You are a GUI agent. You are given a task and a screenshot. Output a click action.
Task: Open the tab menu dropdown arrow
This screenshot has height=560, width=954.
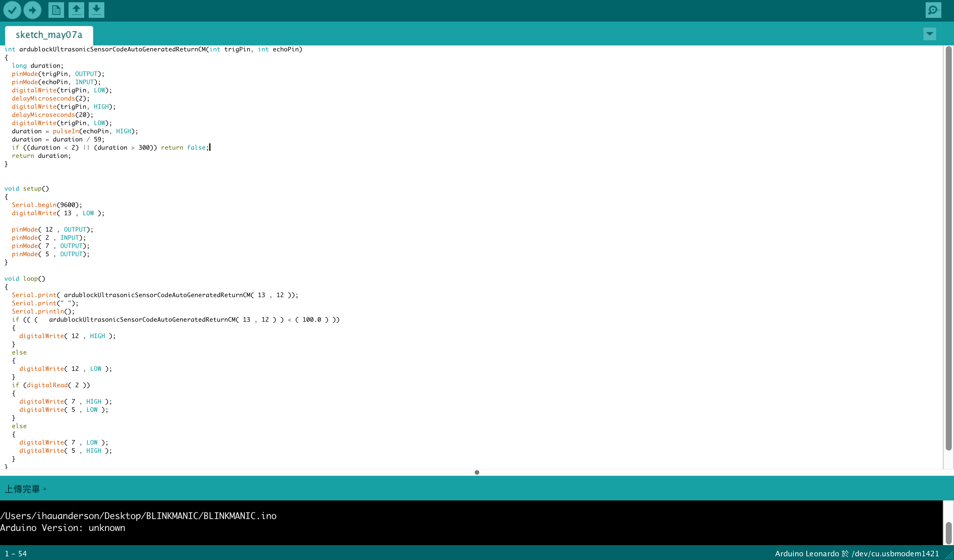pyautogui.click(x=929, y=34)
